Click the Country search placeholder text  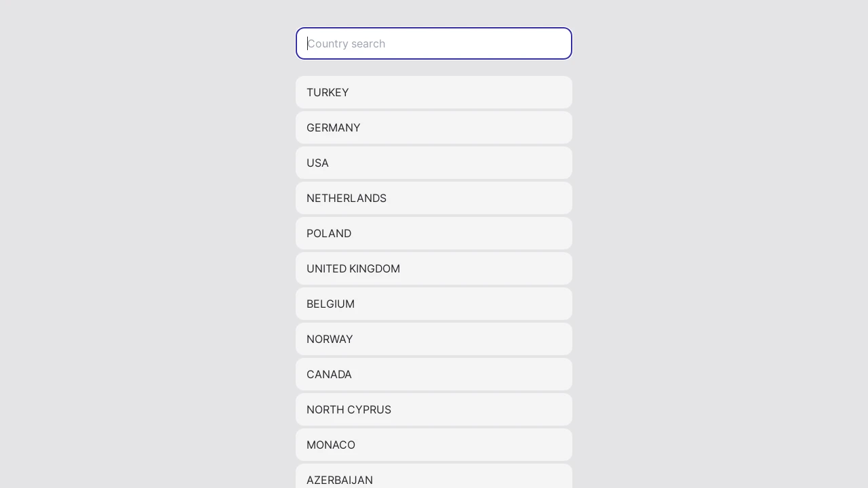point(347,43)
